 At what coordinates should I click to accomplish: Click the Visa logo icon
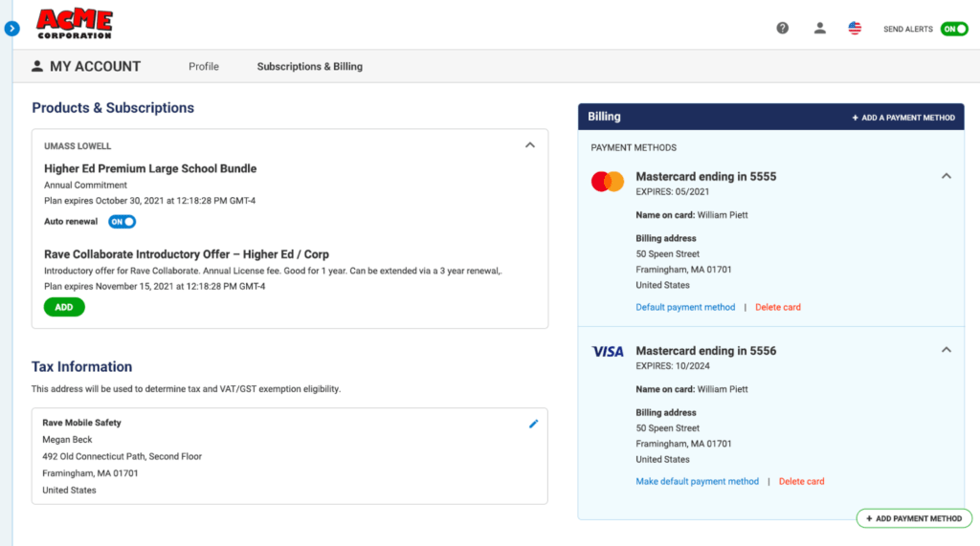click(608, 352)
